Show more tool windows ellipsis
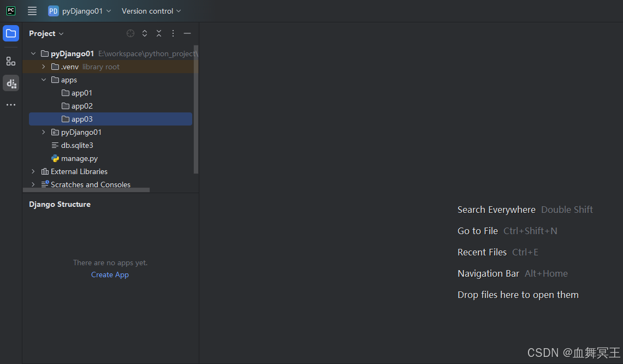This screenshot has width=623, height=364. [x=11, y=105]
